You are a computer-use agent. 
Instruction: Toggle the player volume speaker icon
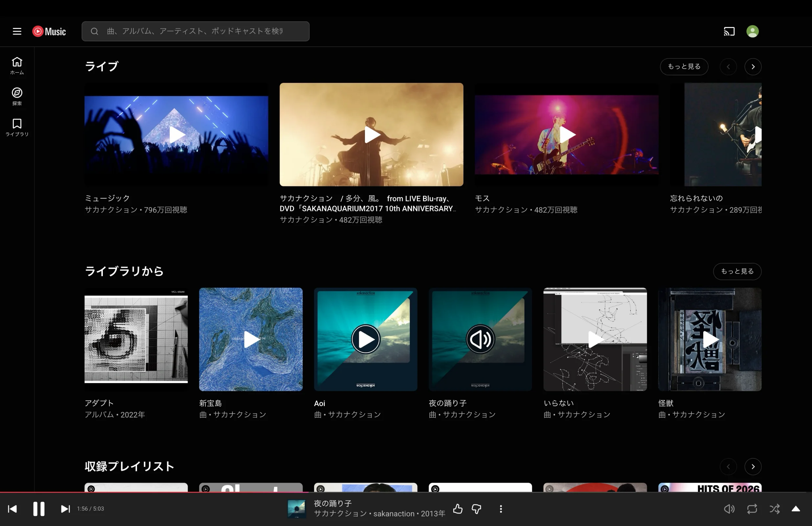tap(729, 509)
